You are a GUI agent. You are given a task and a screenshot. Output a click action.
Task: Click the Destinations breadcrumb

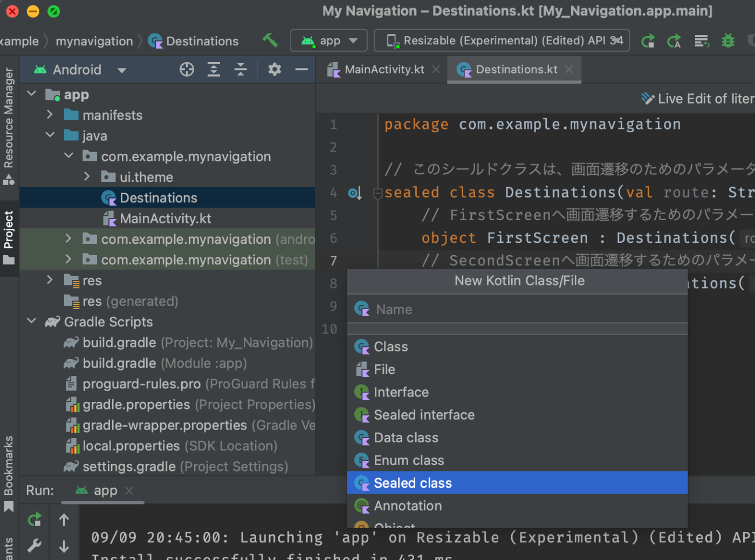coord(194,41)
